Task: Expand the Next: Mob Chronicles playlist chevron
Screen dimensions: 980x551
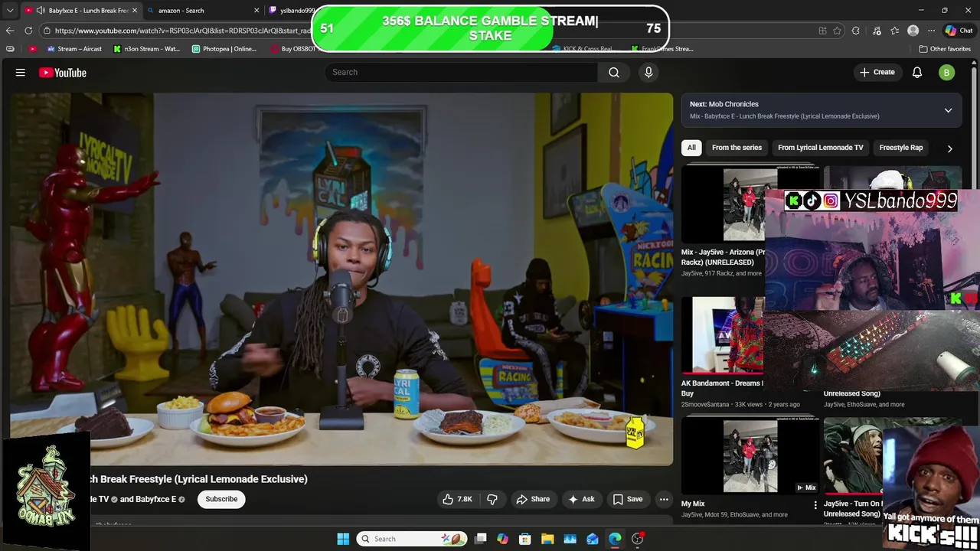Action: pos(948,110)
